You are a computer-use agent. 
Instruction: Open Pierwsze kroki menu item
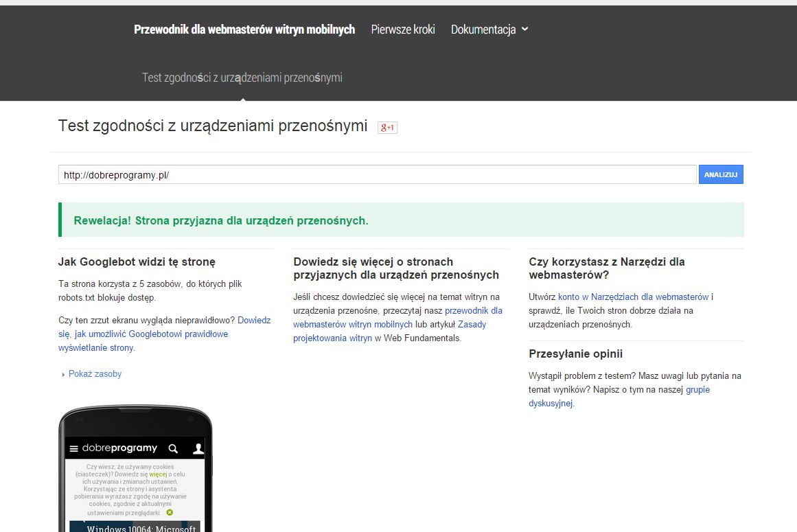click(403, 30)
